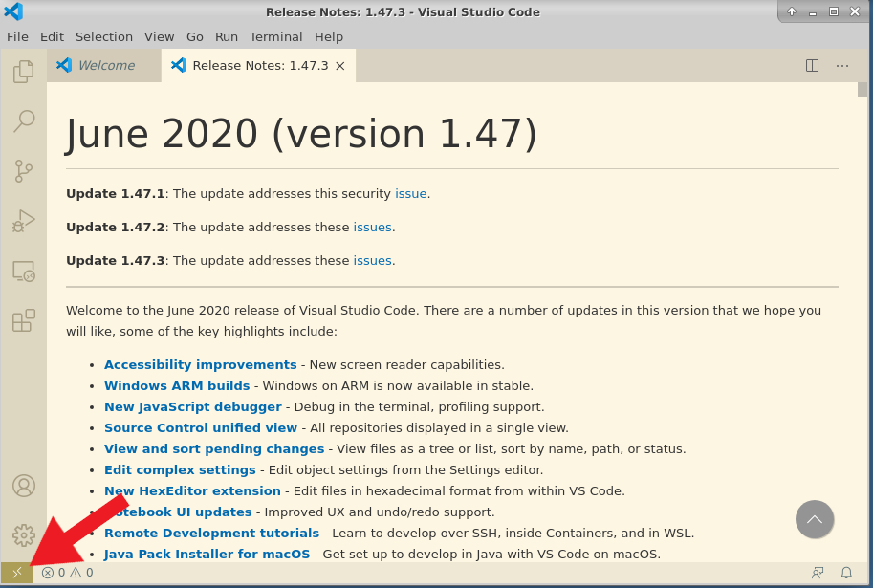
Task: Go to Accessibility improvements section
Action: click(x=201, y=364)
